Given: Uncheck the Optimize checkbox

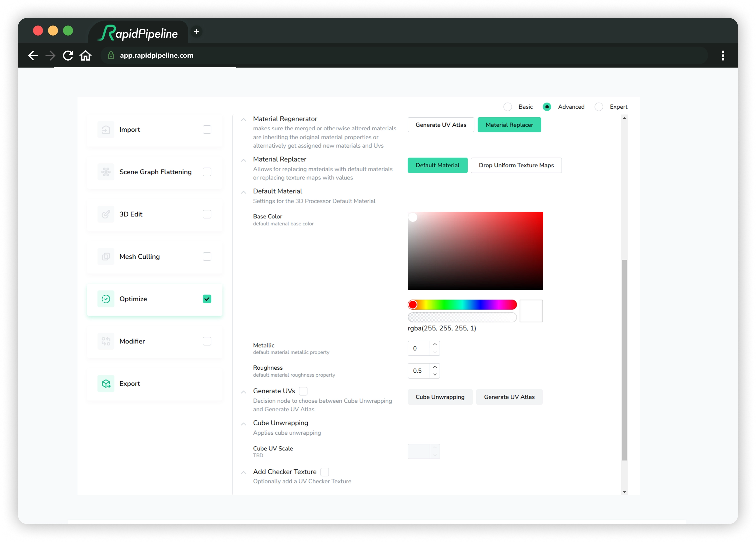Looking at the screenshot, I should 207,299.
